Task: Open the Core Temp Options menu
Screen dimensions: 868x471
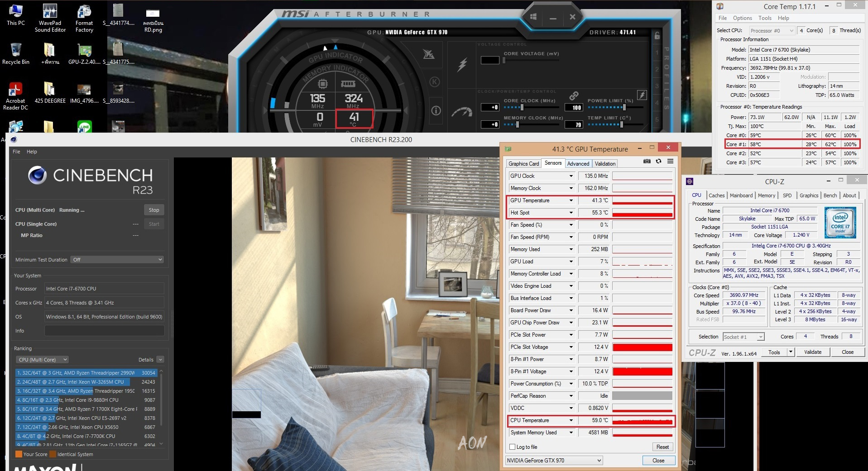Action: coord(742,18)
